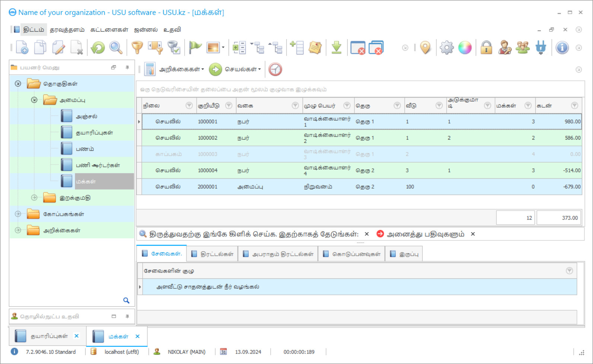This screenshot has width=593, height=364.
Task: Open the filter for தெரு column
Action: (x=397, y=106)
